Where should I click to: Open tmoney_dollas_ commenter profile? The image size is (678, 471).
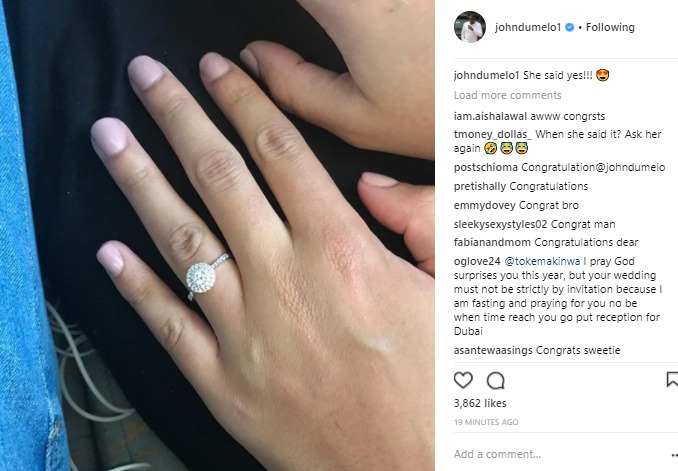pyautogui.click(x=493, y=135)
